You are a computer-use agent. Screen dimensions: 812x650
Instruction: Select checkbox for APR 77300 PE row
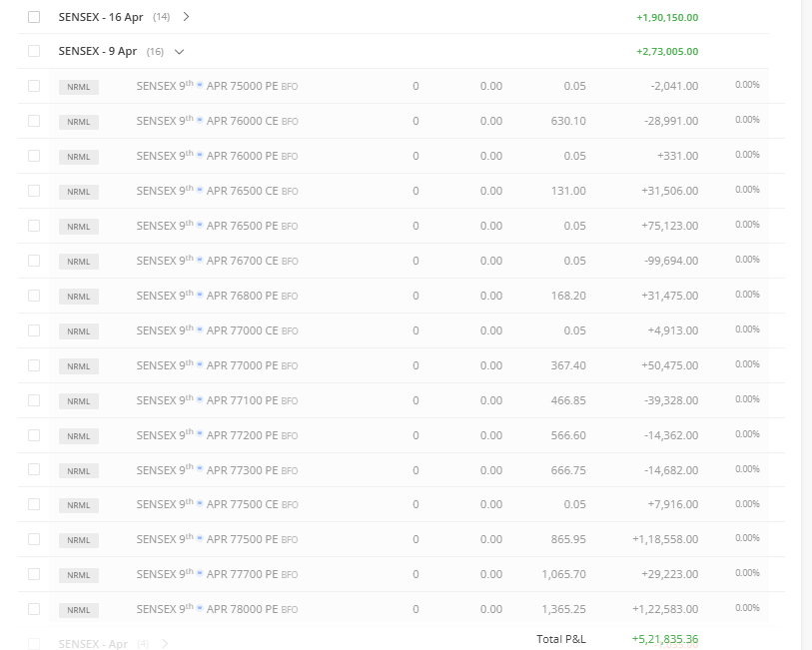click(34, 469)
